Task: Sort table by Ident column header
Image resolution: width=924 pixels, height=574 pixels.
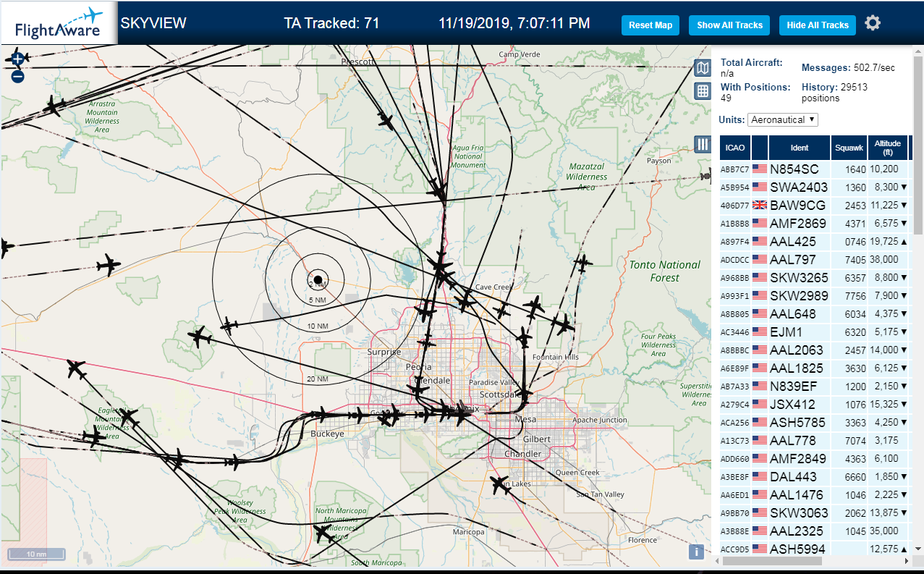Action: [800, 148]
